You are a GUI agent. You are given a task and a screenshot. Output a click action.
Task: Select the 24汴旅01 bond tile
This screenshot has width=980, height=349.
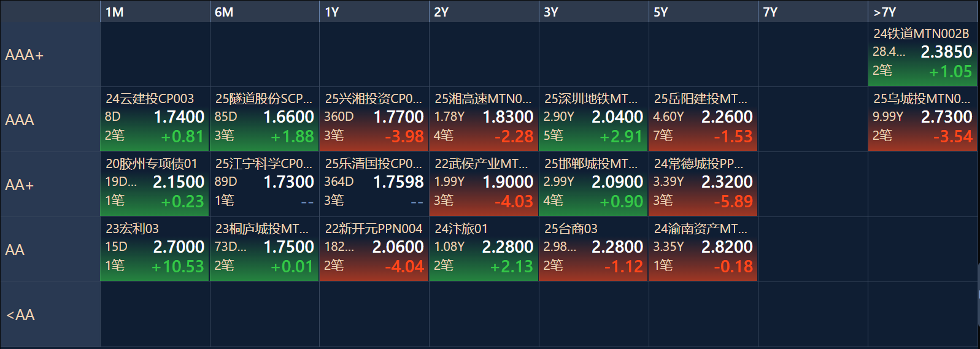(484, 249)
